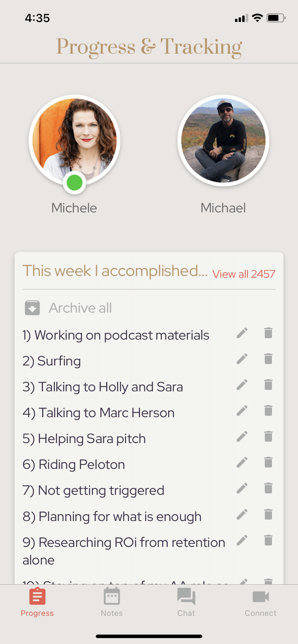Select the Progress tab
This screenshot has height=644, width=298.
[x=37, y=602]
